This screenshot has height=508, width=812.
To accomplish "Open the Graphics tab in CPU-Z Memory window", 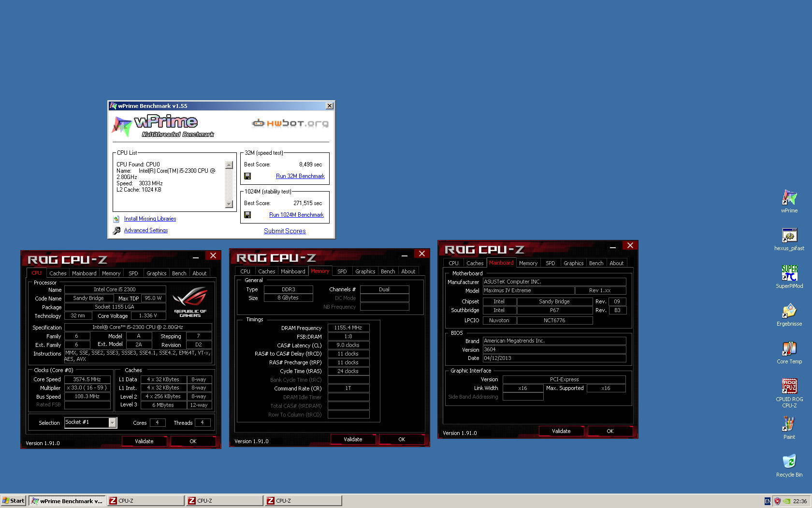I will click(365, 271).
